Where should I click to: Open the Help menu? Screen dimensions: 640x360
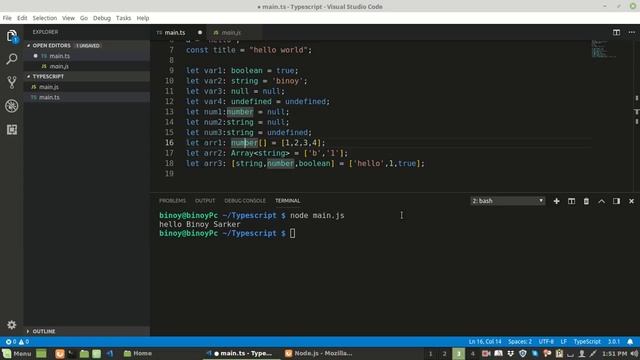[x=142, y=18]
